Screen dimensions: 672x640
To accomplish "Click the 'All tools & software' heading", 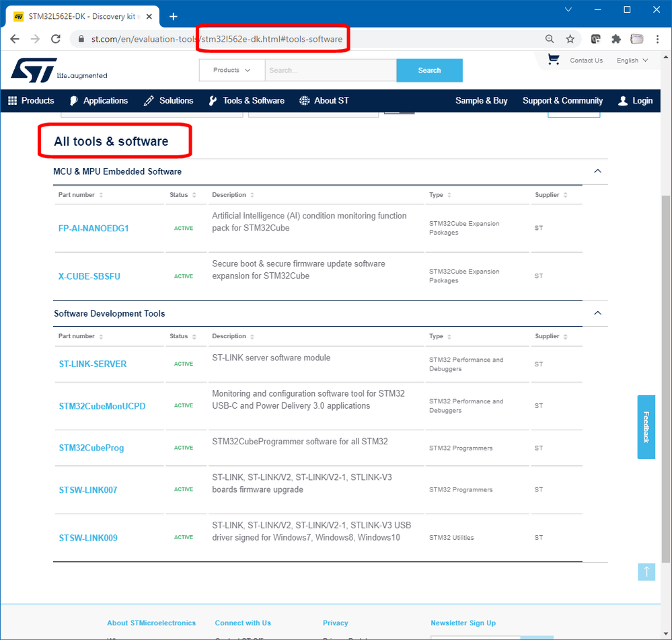I will (x=111, y=141).
